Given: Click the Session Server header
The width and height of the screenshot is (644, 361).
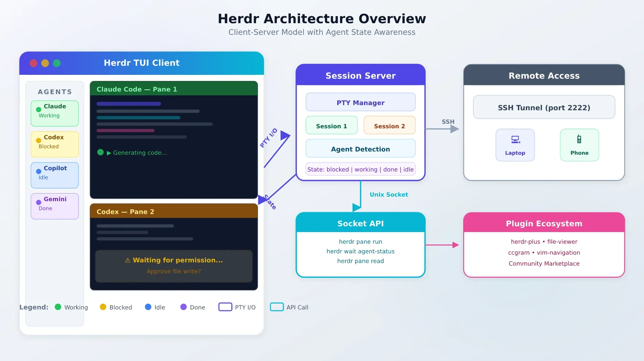Looking at the screenshot, I should point(361,75).
